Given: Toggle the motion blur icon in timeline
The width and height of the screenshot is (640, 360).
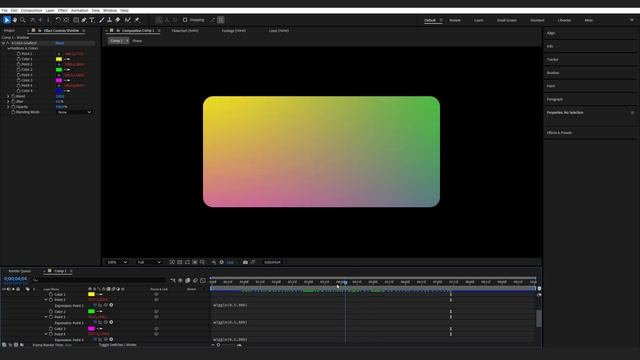Looking at the screenshot, I should (196, 280).
